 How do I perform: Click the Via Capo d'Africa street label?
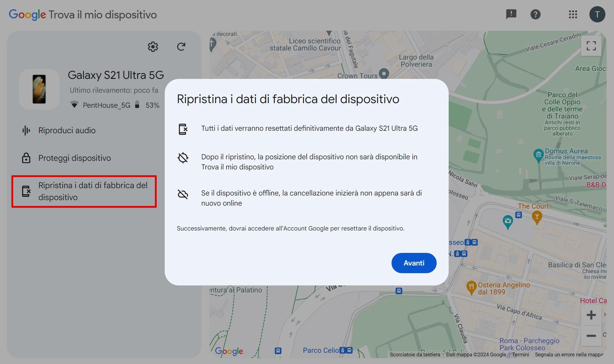pos(519,312)
